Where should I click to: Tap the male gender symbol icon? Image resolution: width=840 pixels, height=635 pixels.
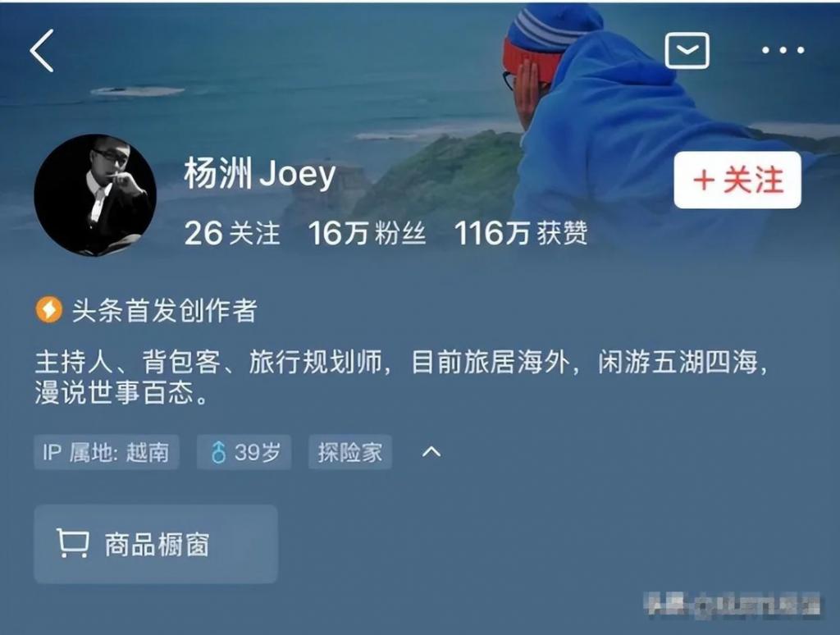click(218, 452)
